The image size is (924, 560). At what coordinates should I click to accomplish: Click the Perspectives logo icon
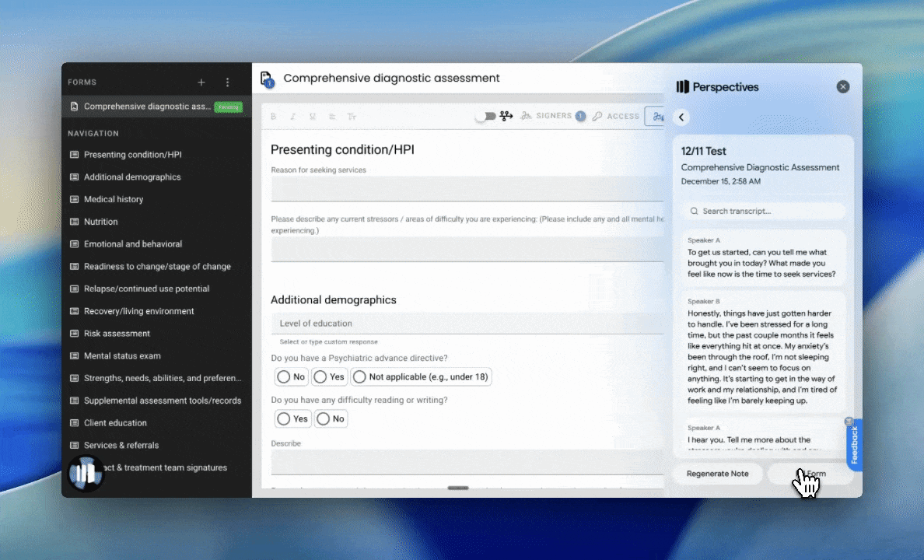684,86
